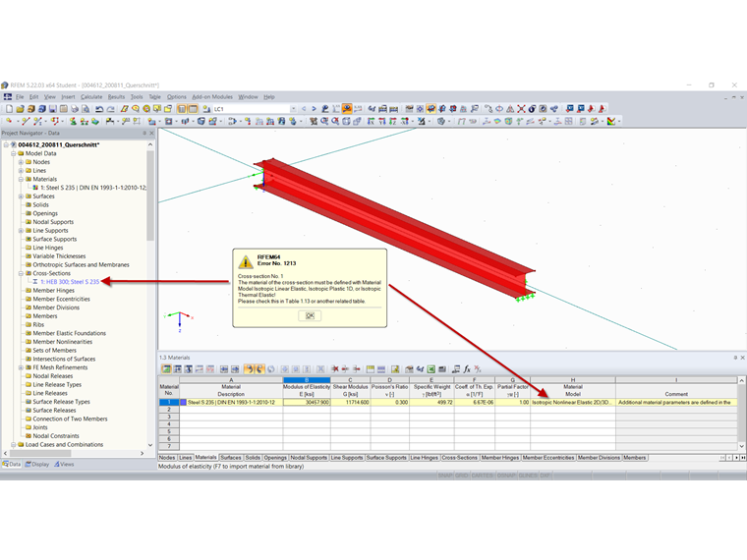Click the save all blue stack icon
The image size is (747, 560).
(x=42, y=109)
